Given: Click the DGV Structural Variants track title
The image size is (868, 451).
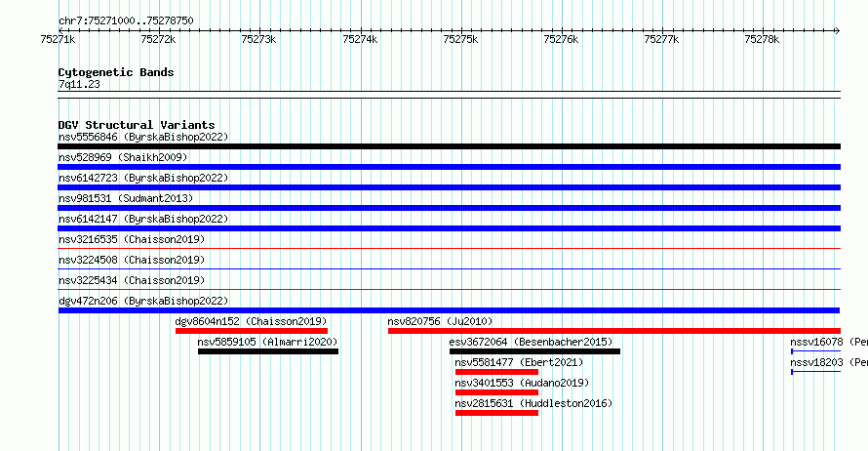Looking at the screenshot, I should 137,125.
